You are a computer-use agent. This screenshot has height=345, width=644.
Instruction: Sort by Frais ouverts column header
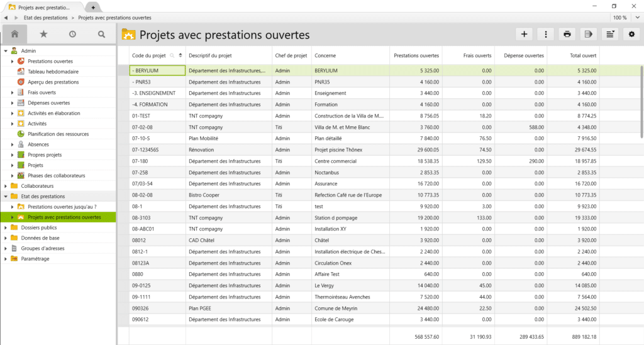[477, 55]
